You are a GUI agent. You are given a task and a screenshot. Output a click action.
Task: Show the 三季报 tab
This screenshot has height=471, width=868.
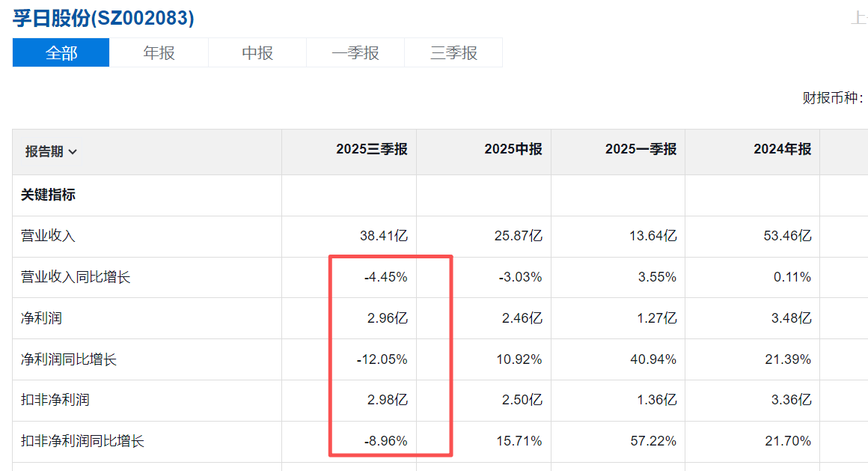[453, 53]
